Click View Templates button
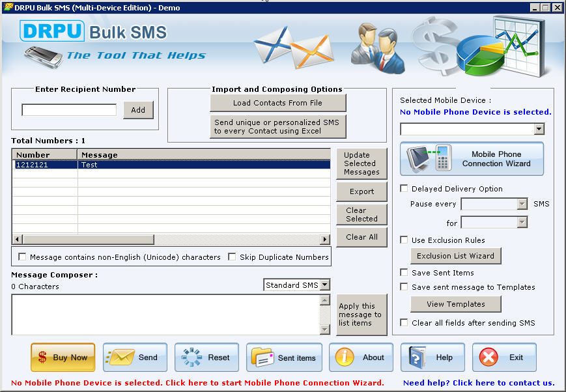 tap(456, 304)
